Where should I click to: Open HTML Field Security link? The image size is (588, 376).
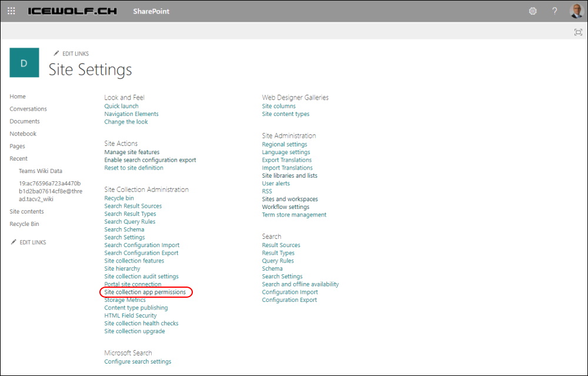pyautogui.click(x=131, y=315)
